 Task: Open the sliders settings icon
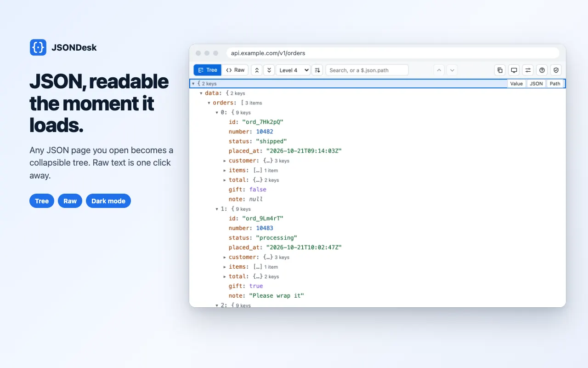528,70
